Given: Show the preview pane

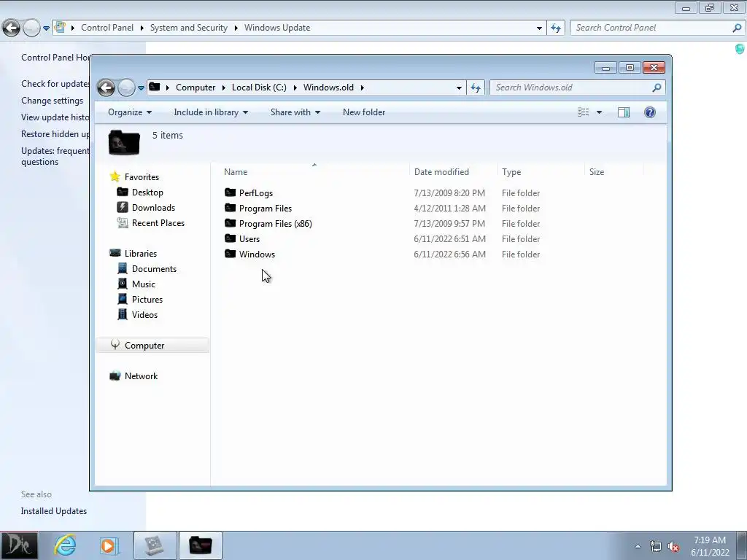Looking at the screenshot, I should (x=624, y=112).
